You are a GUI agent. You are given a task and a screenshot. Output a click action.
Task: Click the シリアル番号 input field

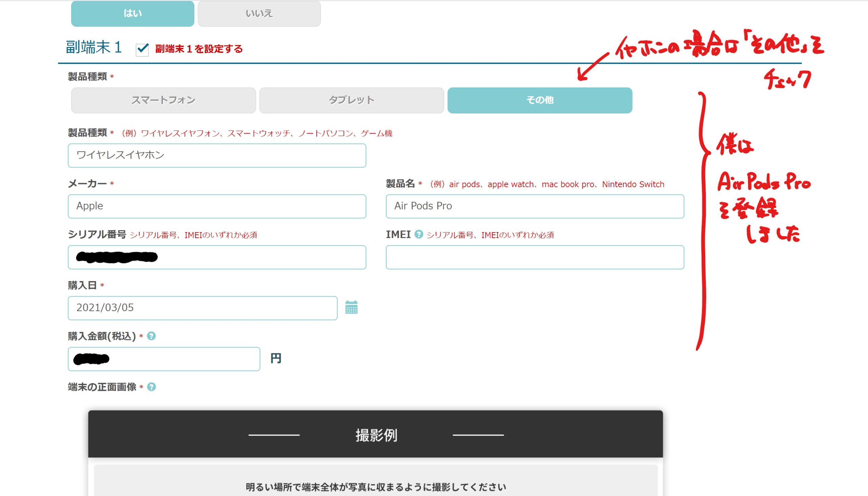coord(217,257)
